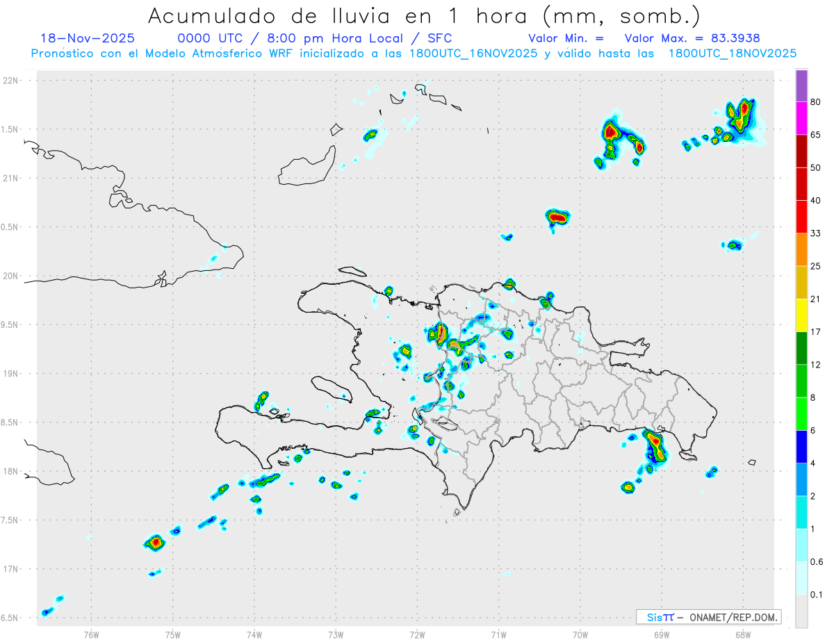Screen dimensions: 834x644
Task: Click the '80' colorbar label
Action: pyautogui.click(x=816, y=102)
